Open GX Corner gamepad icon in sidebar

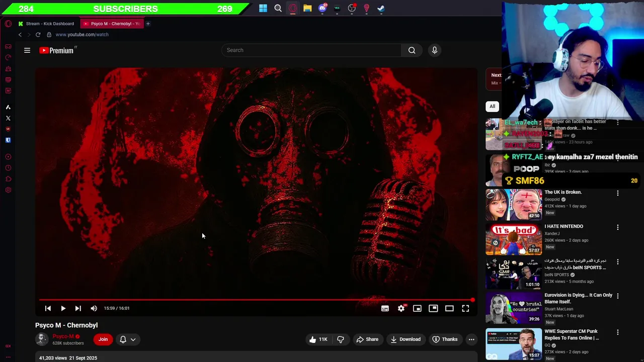tap(8, 46)
